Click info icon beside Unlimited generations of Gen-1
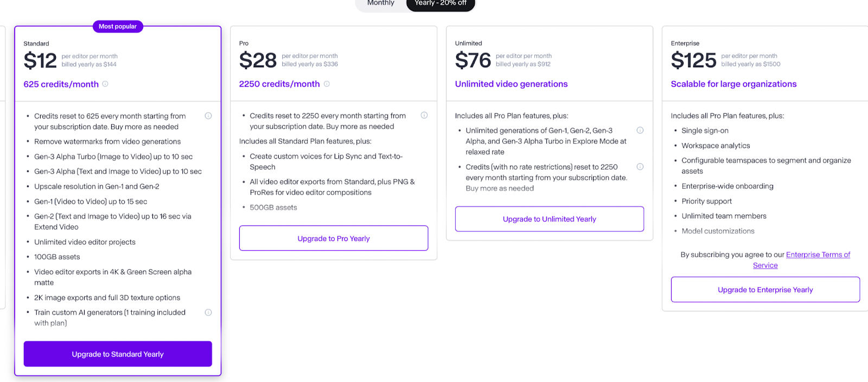 pos(640,131)
